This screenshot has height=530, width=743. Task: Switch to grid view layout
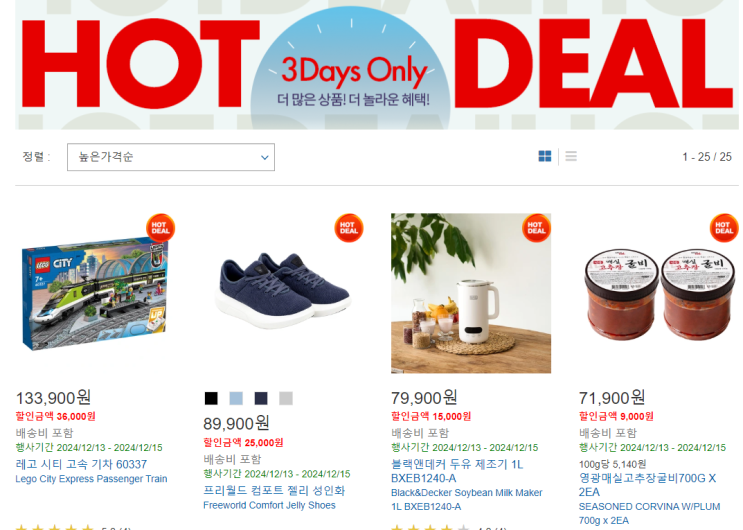pyautogui.click(x=545, y=156)
